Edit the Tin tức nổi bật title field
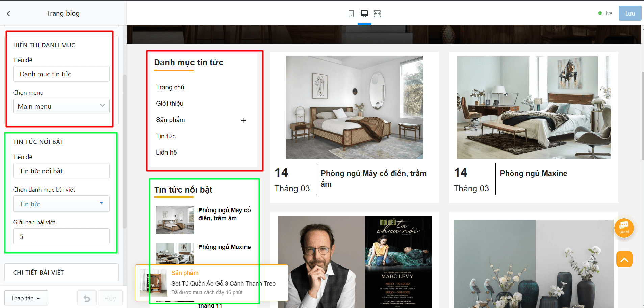 [x=61, y=171]
